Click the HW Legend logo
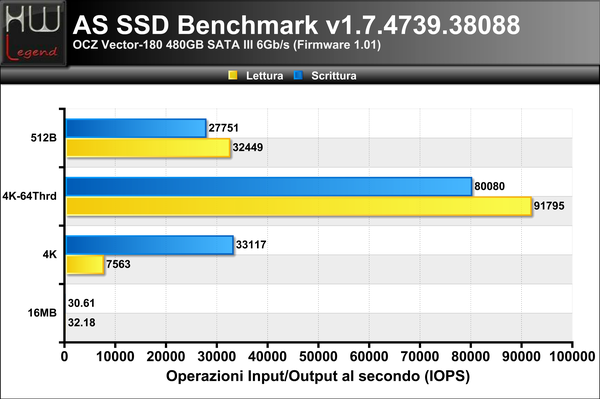Image resolution: width=600 pixels, height=399 pixels. click(x=34, y=33)
